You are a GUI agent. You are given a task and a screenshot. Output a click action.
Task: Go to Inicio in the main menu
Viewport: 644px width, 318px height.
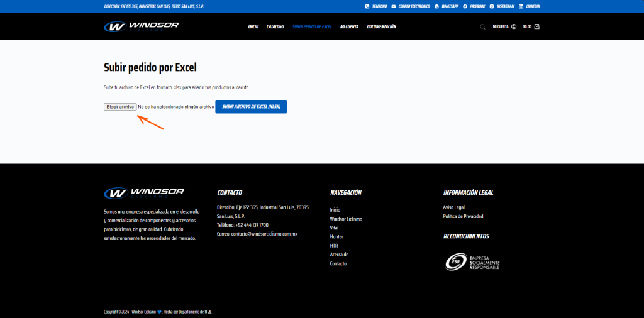[x=253, y=26]
